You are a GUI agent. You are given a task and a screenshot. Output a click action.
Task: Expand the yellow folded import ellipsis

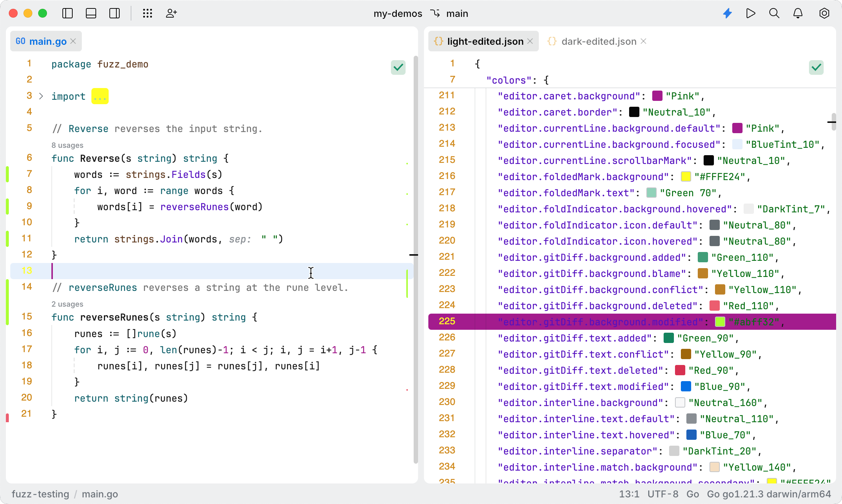click(100, 96)
